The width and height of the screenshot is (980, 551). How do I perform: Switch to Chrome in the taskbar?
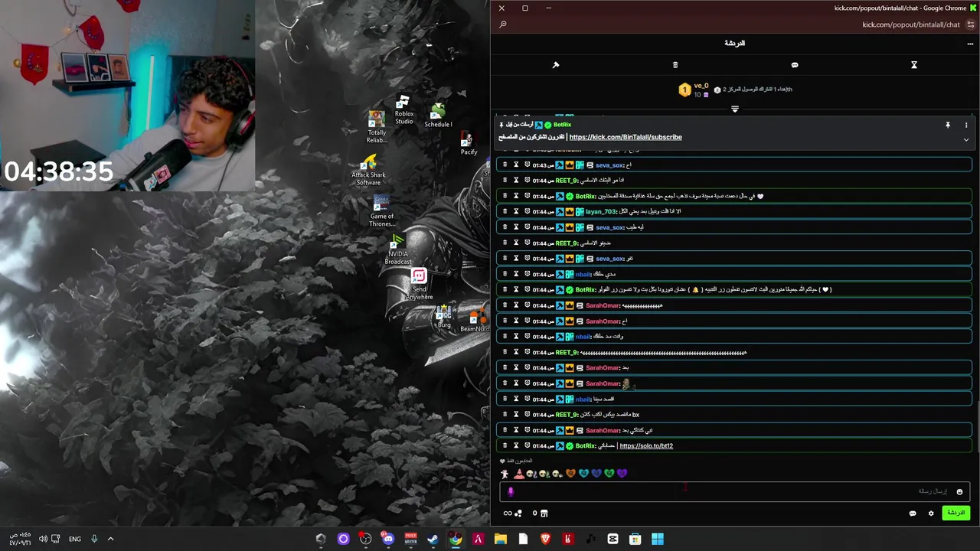pos(456,539)
